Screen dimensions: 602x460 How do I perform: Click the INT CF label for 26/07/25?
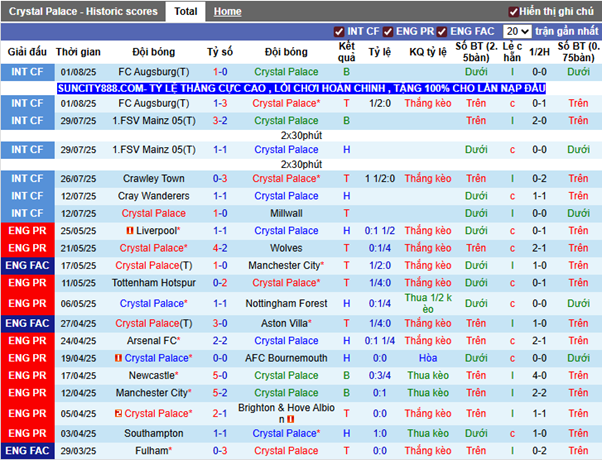(27, 179)
